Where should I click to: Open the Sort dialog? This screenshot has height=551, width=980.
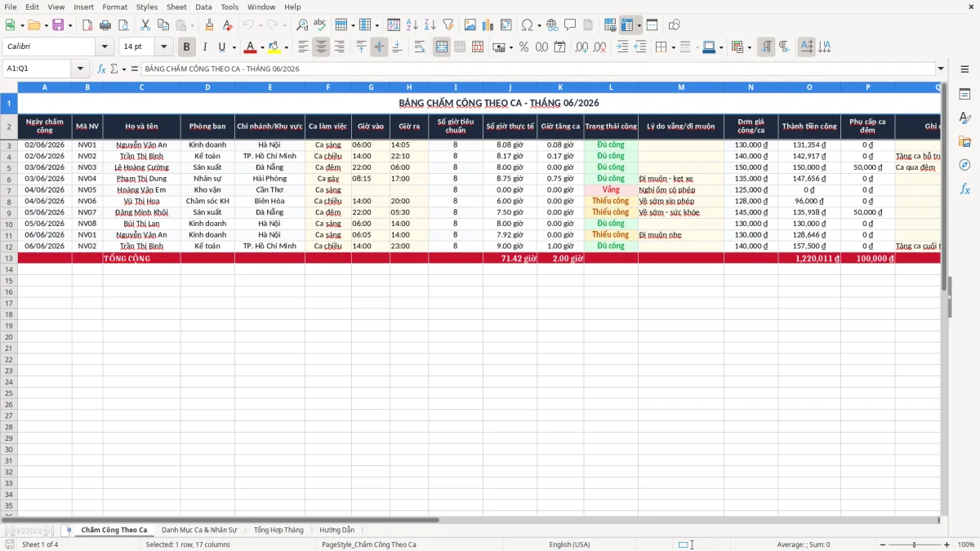[x=394, y=25]
